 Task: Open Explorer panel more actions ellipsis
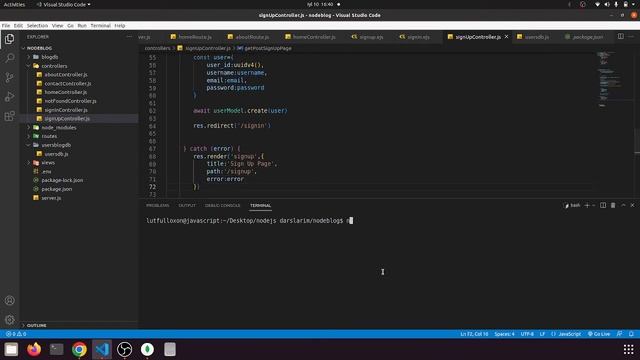point(129,37)
